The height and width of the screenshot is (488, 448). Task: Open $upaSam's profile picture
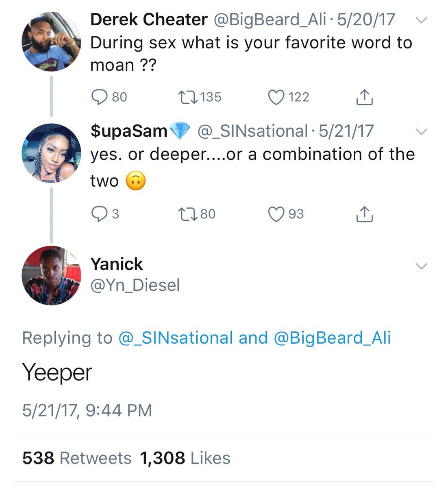point(51,153)
